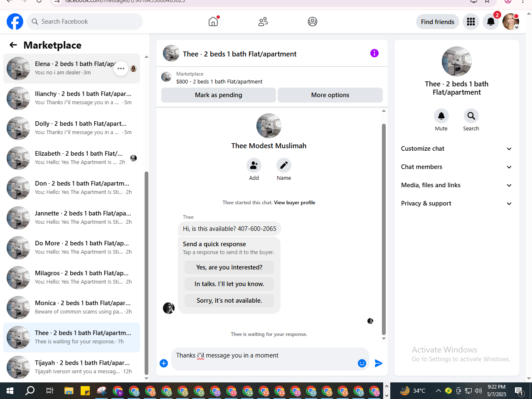Click Mark as pending button
The width and height of the screenshot is (532, 399).
tap(219, 95)
